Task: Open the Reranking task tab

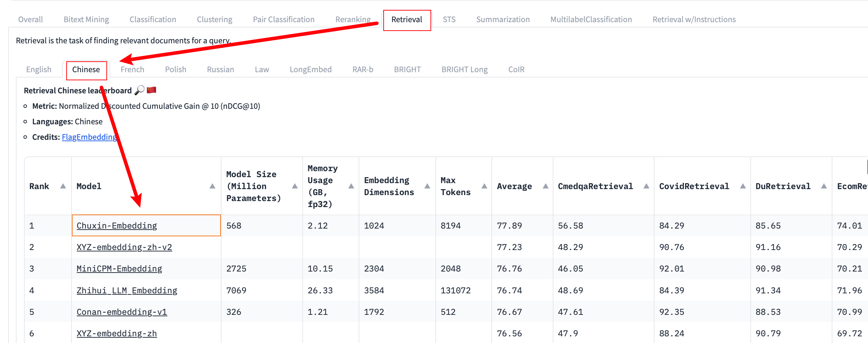Action: coord(353,19)
